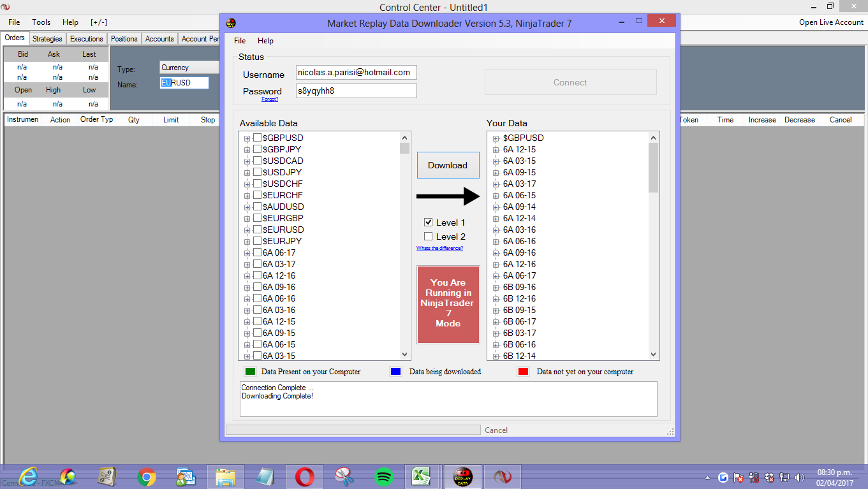Image resolution: width=868 pixels, height=489 pixels.
Task: Open the notepad-style taskbar icon
Action: (x=265, y=476)
